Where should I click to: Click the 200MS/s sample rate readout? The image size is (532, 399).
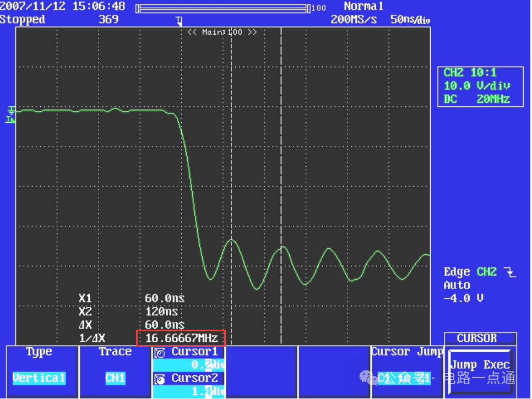coord(354,20)
